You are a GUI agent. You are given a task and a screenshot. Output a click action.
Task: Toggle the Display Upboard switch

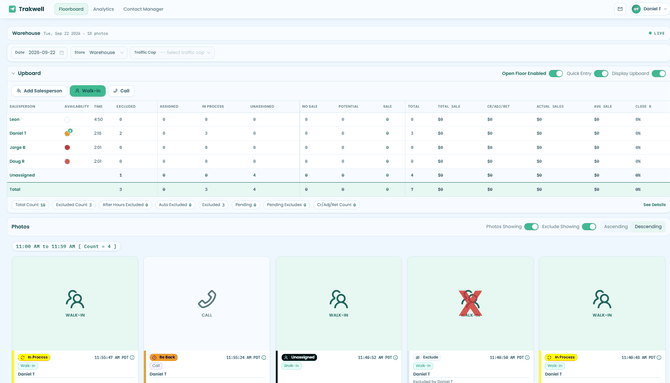(659, 74)
